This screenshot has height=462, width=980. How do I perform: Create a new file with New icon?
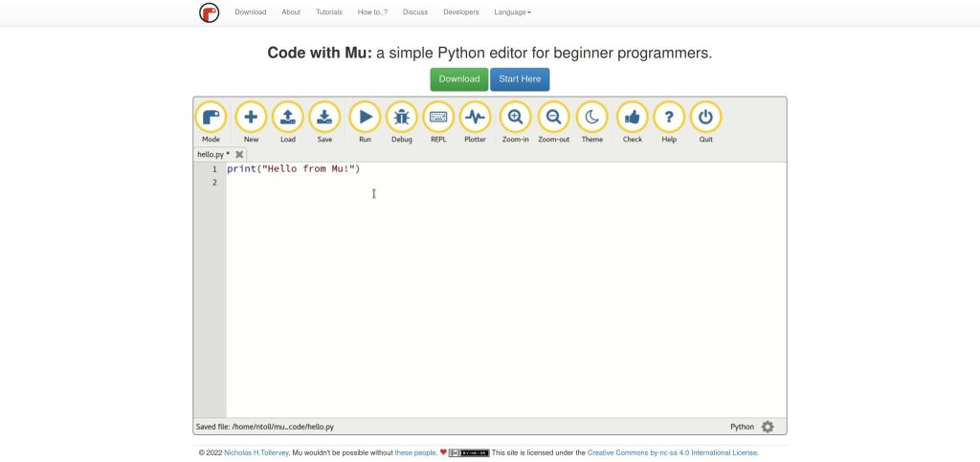tap(251, 118)
